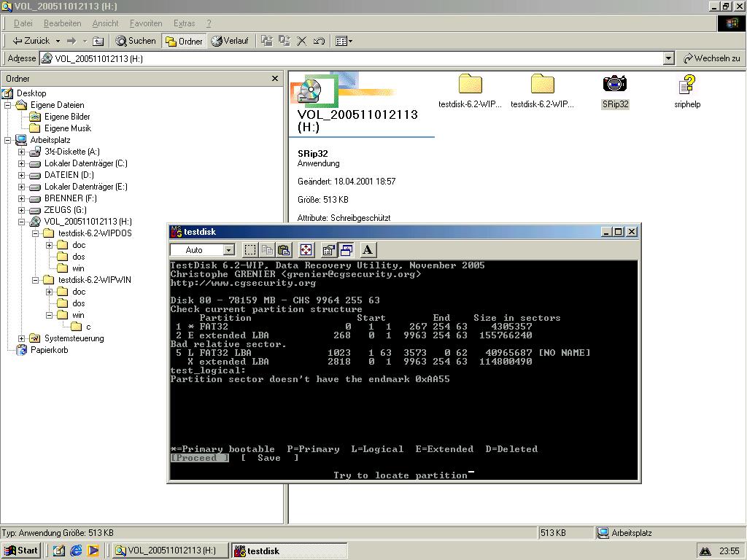Expand Lokaler Datenträger (C:) node

(x=21, y=163)
